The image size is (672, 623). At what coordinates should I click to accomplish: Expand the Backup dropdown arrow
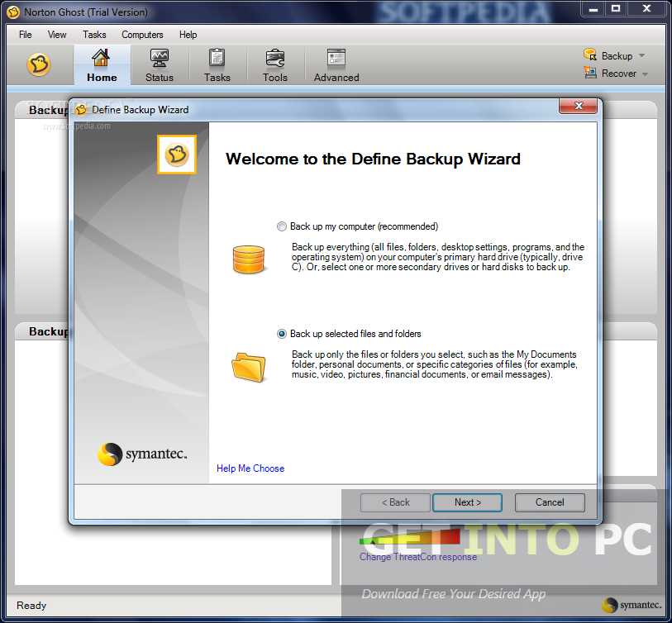641,55
